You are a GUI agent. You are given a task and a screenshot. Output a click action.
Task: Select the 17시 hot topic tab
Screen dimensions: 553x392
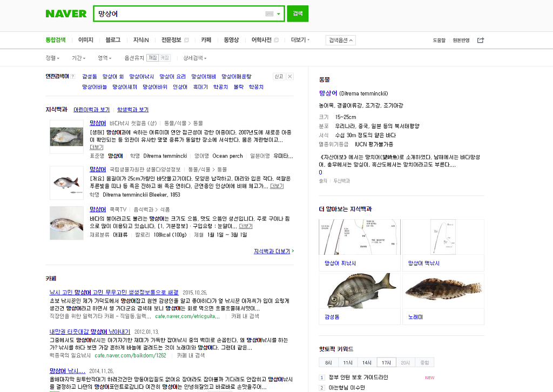pos(386,362)
